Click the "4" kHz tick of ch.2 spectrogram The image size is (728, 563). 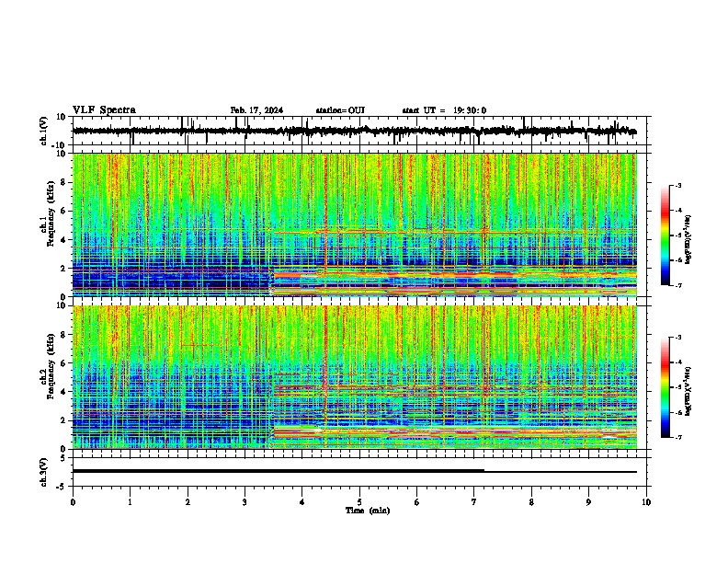[x=63, y=392]
